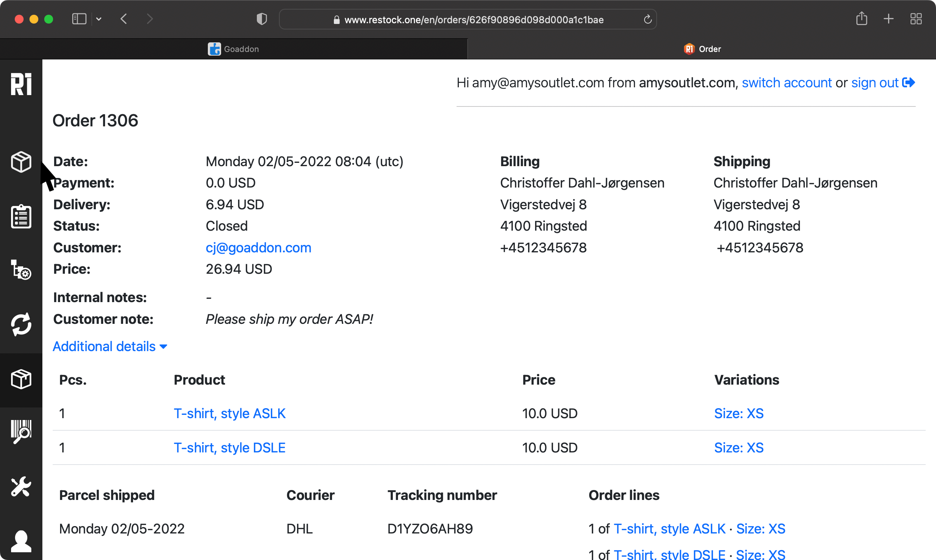Viewport: 936px width, 560px height.
Task: Click the Safari address bar URL
Action: (x=474, y=20)
